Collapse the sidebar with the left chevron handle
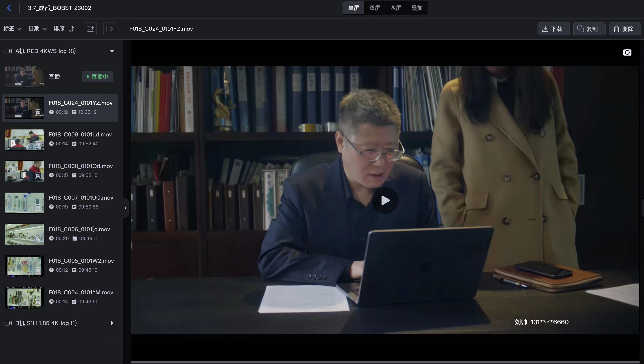Screen dimensions: 644x364 click(125, 208)
